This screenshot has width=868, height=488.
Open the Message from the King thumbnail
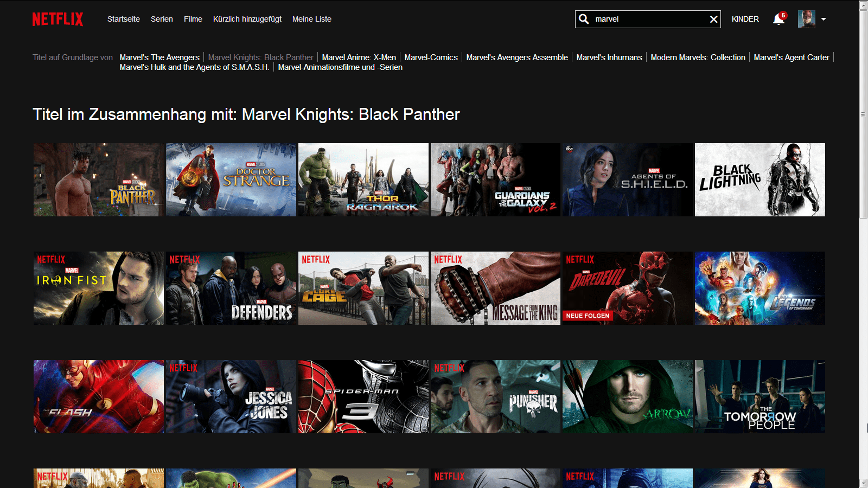495,288
